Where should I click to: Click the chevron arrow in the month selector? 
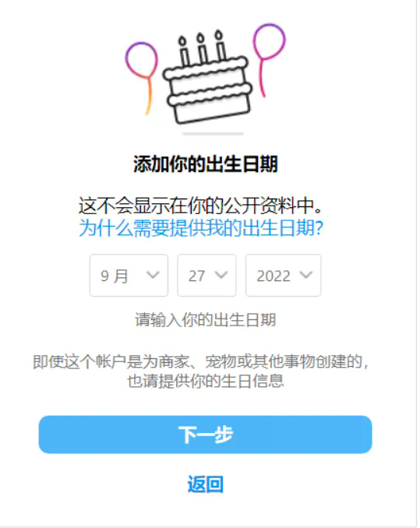[x=153, y=275]
